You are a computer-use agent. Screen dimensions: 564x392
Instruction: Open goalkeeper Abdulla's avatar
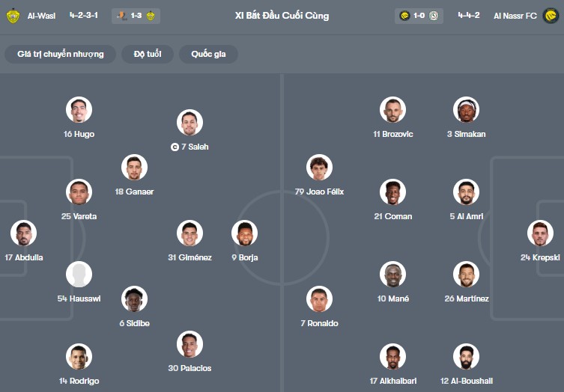tap(24, 233)
